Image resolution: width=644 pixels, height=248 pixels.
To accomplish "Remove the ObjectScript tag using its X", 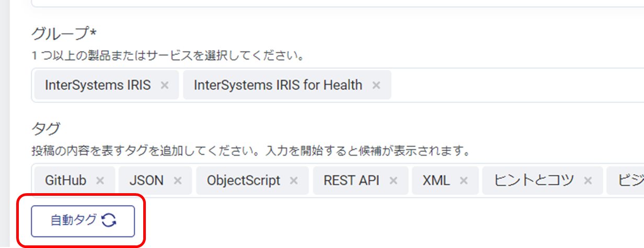I will [294, 181].
